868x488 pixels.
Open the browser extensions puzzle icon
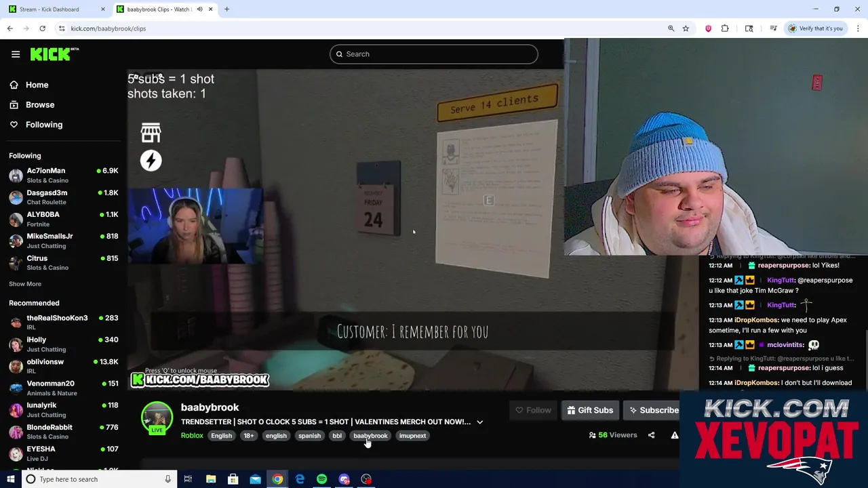(x=725, y=28)
